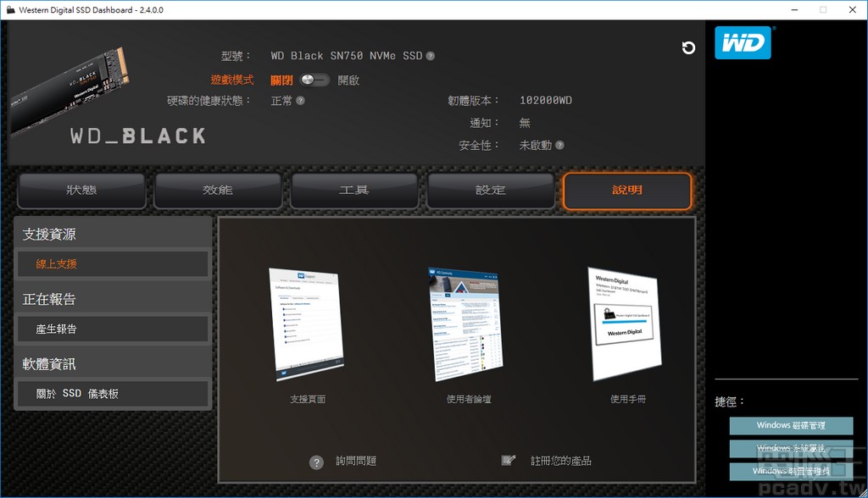Click the 詢問問題 link

(x=356, y=461)
